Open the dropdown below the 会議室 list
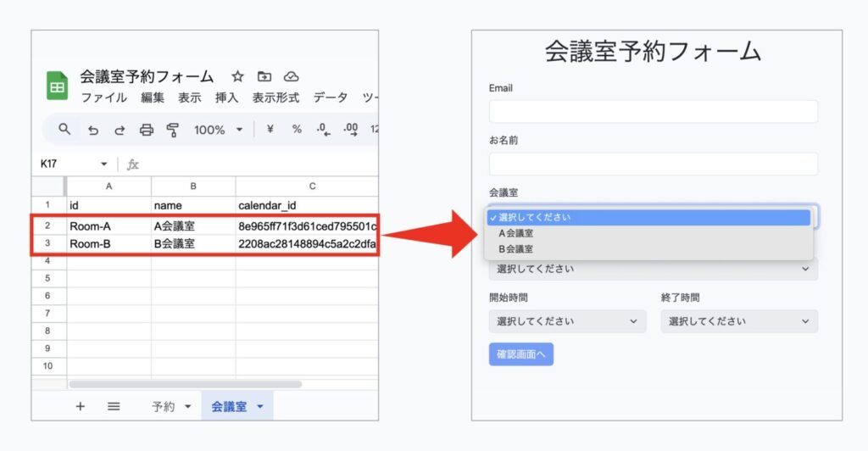 click(654, 269)
